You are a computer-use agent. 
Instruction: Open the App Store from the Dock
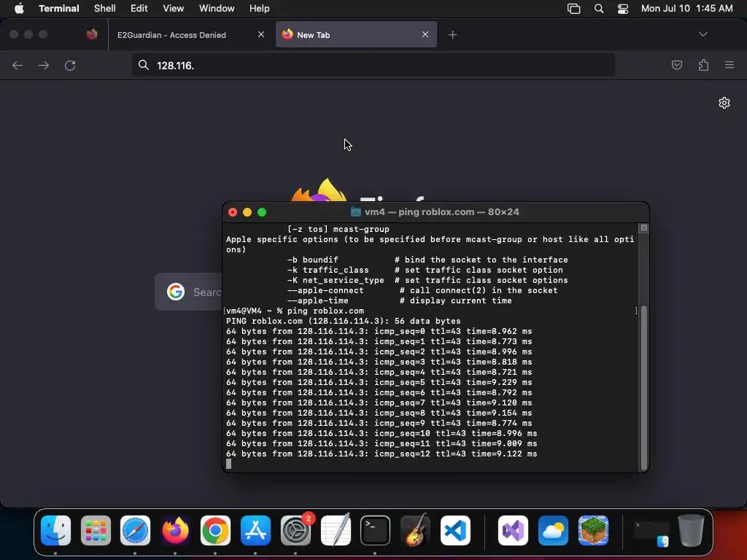point(255,530)
